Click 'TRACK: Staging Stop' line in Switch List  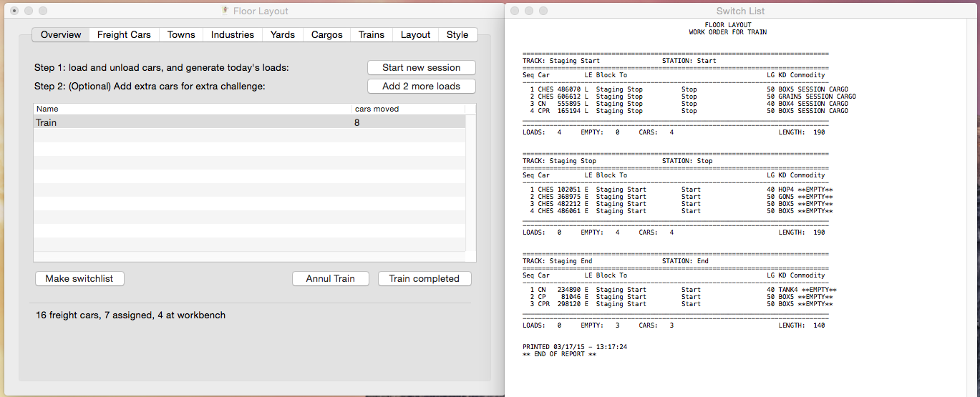(x=559, y=161)
